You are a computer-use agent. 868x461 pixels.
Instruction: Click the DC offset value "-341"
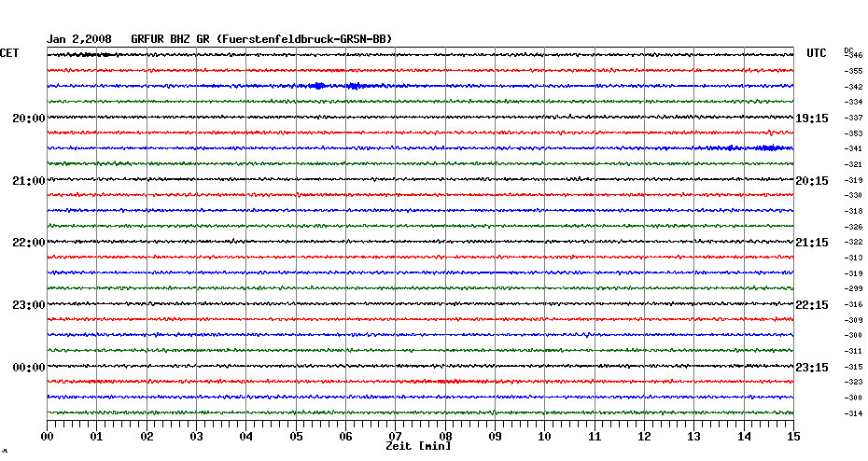coord(854,149)
